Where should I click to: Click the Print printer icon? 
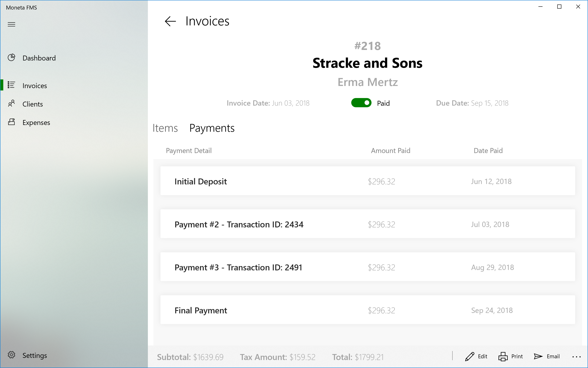(x=503, y=357)
